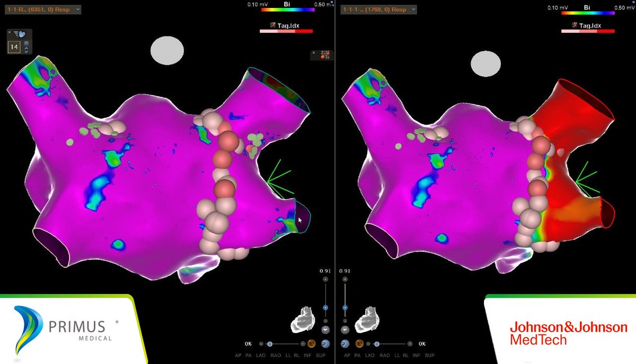Select RL view in right pane
Image resolution: width=636 pixels, height=364 pixels.
(406, 356)
